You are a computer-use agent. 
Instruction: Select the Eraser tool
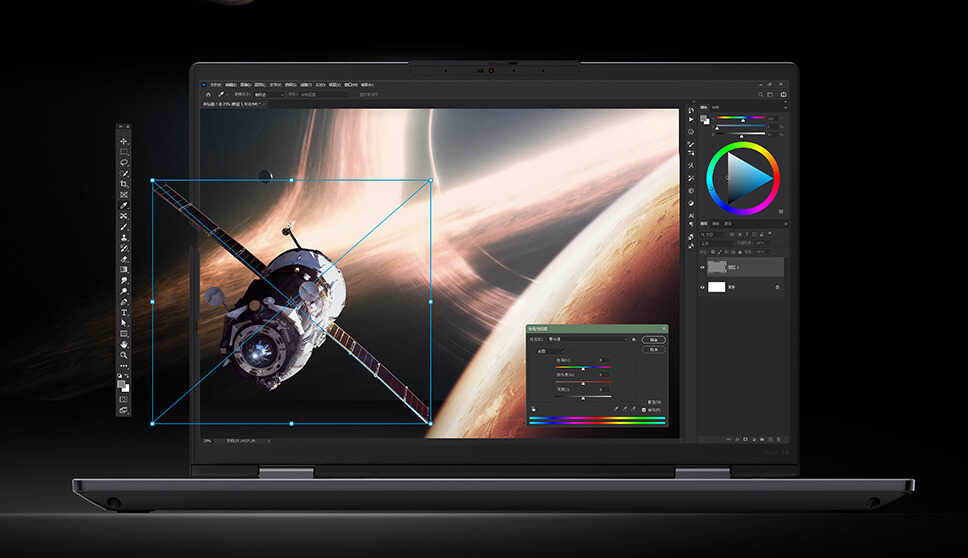point(123,259)
